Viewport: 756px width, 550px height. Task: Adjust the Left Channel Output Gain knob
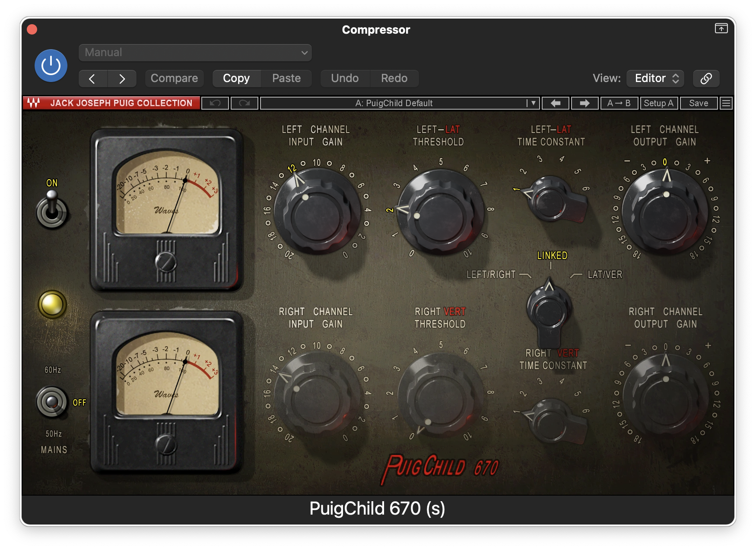click(665, 212)
